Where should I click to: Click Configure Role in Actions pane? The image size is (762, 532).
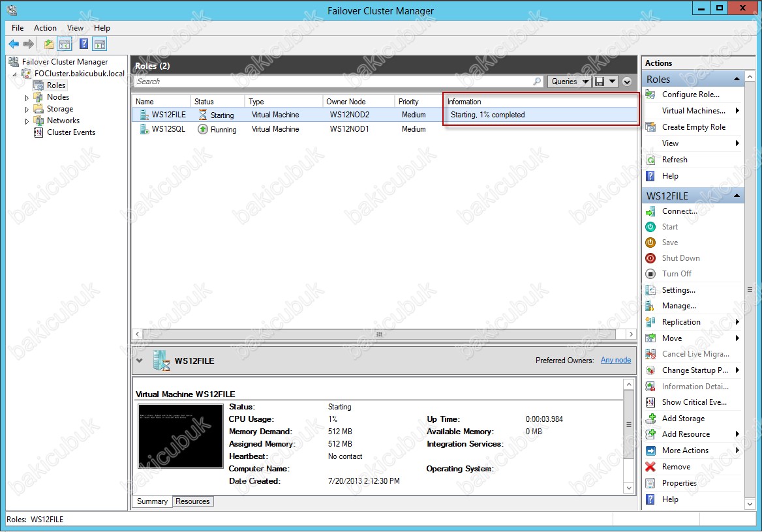click(x=690, y=95)
